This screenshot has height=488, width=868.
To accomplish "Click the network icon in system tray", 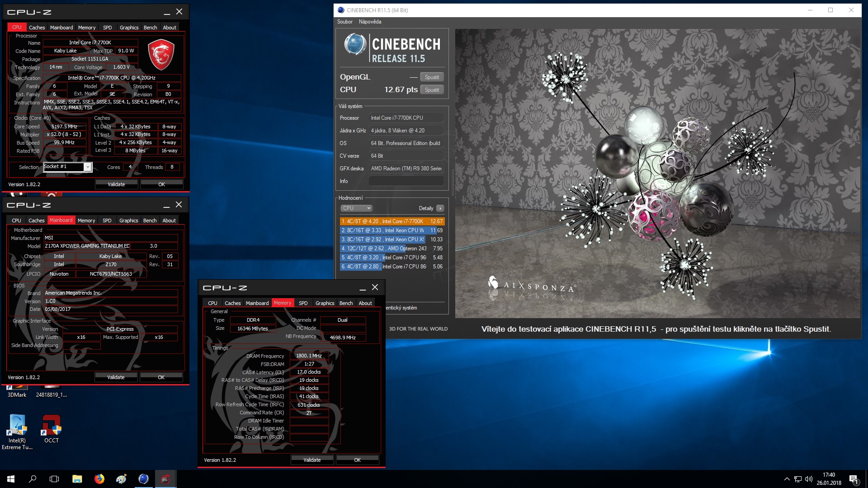I will tap(797, 479).
